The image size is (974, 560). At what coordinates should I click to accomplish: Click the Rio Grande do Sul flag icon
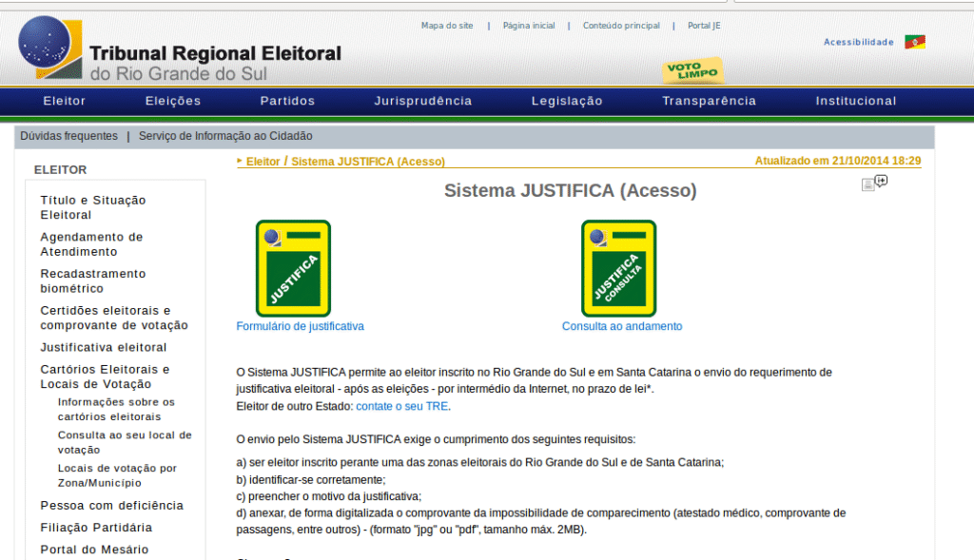tap(915, 42)
